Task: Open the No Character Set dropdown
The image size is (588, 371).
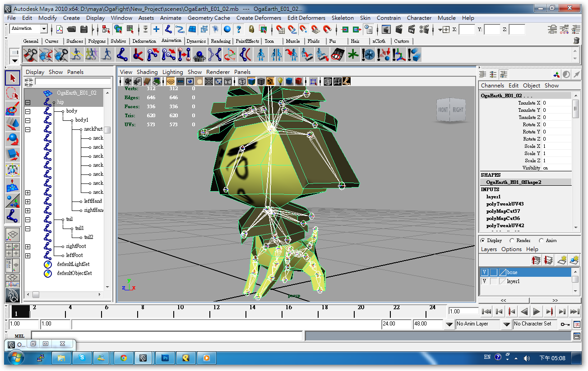Action: (535, 324)
